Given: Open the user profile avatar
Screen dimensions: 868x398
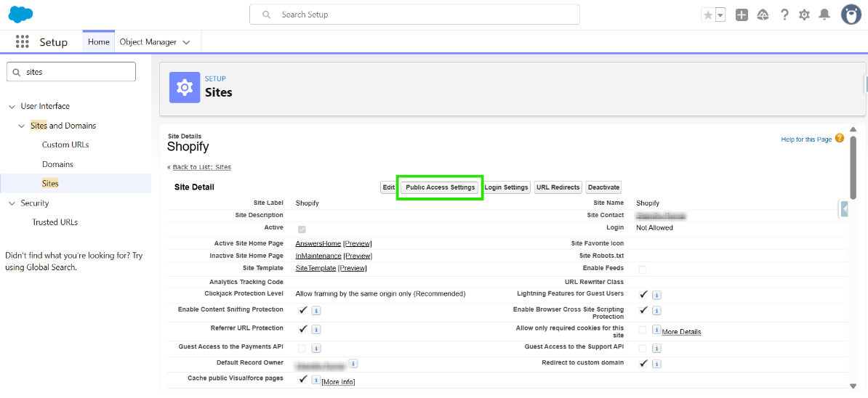Looking at the screenshot, I should tap(851, 15).
